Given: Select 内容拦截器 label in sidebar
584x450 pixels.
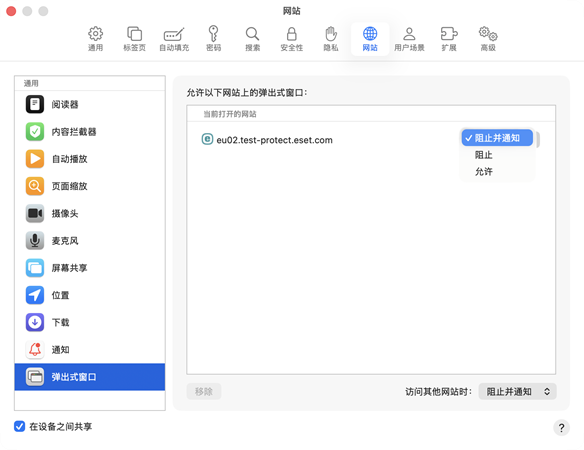Looking at the screenshot, I should point(74,131).
